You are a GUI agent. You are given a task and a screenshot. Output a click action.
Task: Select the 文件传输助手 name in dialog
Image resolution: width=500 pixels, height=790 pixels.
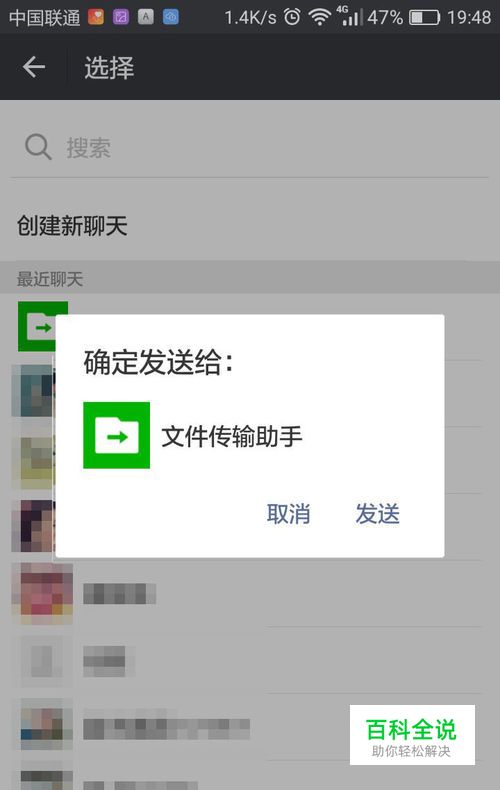click(x=232, y=436)
